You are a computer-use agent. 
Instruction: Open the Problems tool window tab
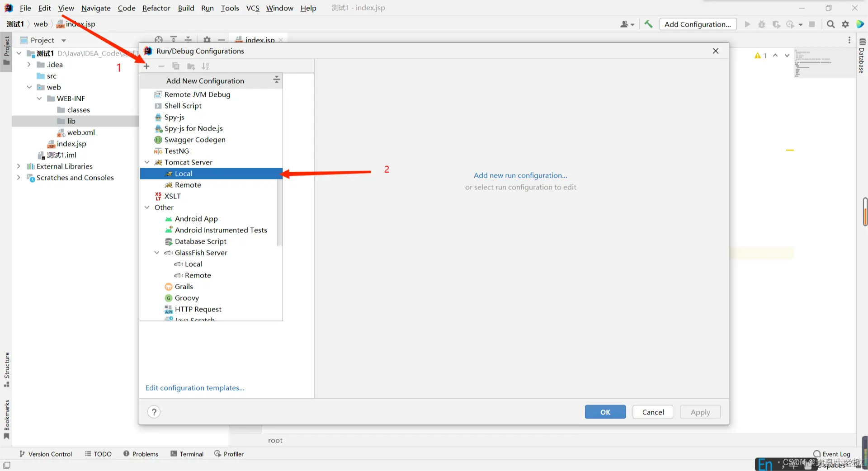tap(141, 454)
